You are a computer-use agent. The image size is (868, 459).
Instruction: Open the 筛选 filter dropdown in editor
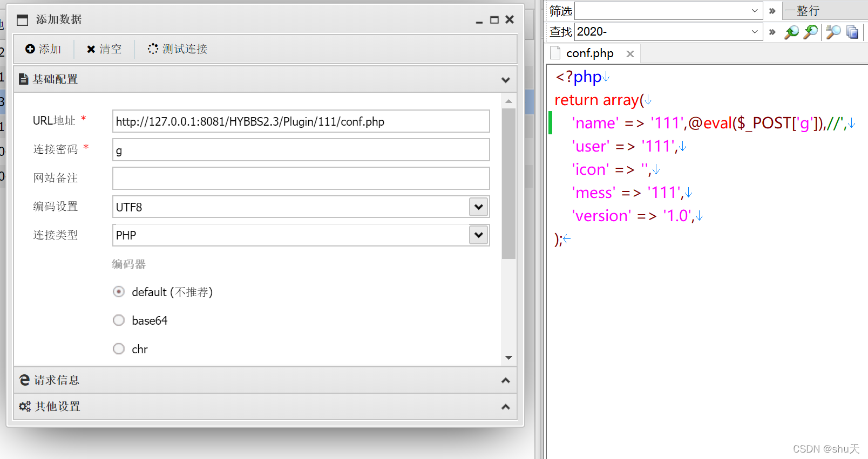tap(755, 11)
